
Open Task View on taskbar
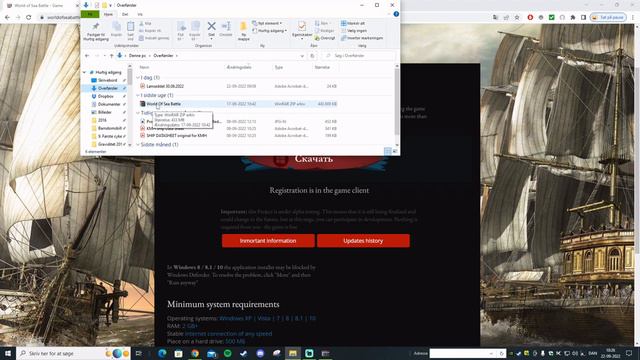(x=138, y=353)
